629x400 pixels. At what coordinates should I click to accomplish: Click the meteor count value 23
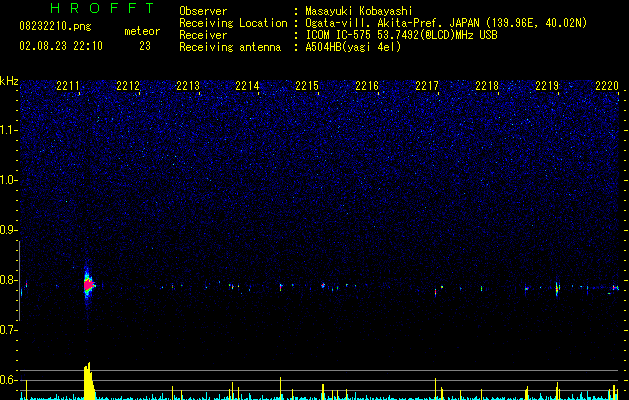pyautogui.click(x=145, y=46)
